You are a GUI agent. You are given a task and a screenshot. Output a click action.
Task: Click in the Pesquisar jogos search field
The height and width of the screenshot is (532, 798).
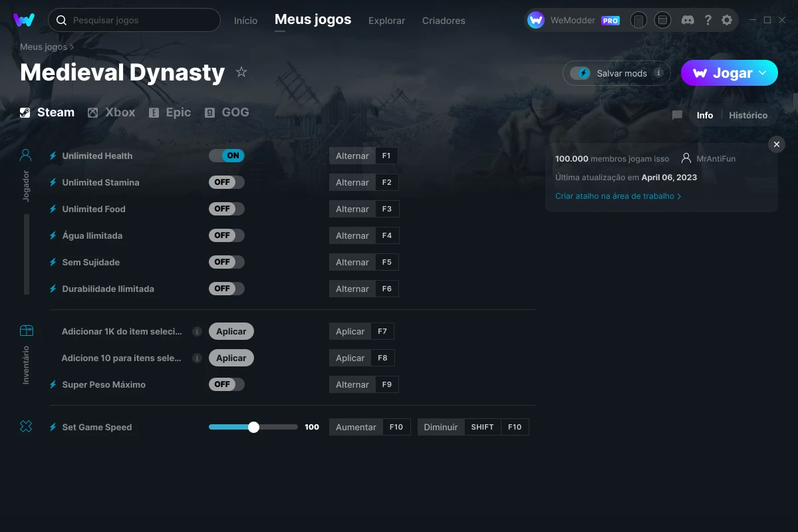(x=134, y=20)
